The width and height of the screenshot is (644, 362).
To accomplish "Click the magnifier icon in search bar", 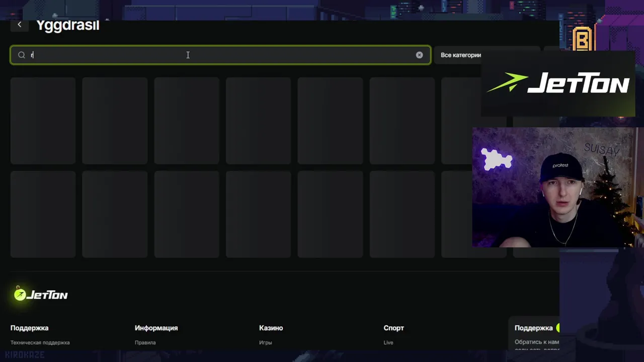I will 22,55.
